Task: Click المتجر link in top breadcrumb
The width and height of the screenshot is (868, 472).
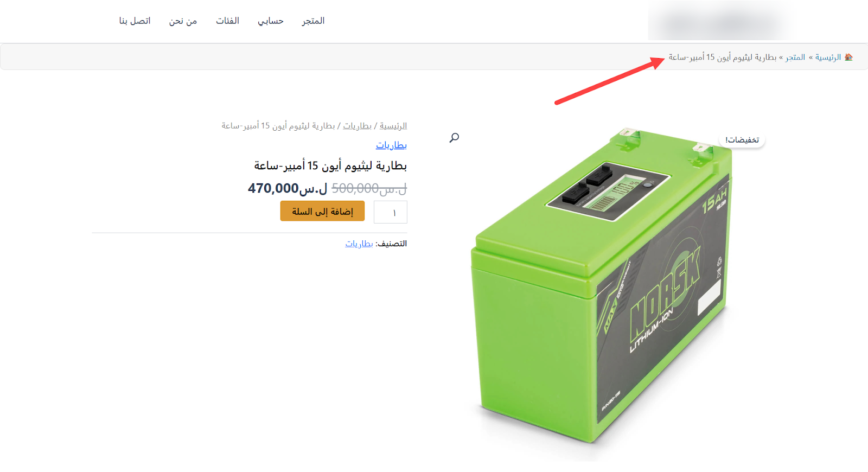Action: tap(795, 57)
